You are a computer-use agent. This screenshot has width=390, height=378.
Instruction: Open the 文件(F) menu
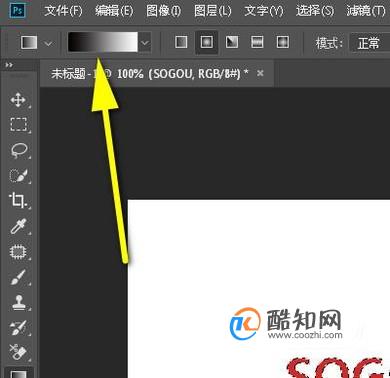click(63, 11)
